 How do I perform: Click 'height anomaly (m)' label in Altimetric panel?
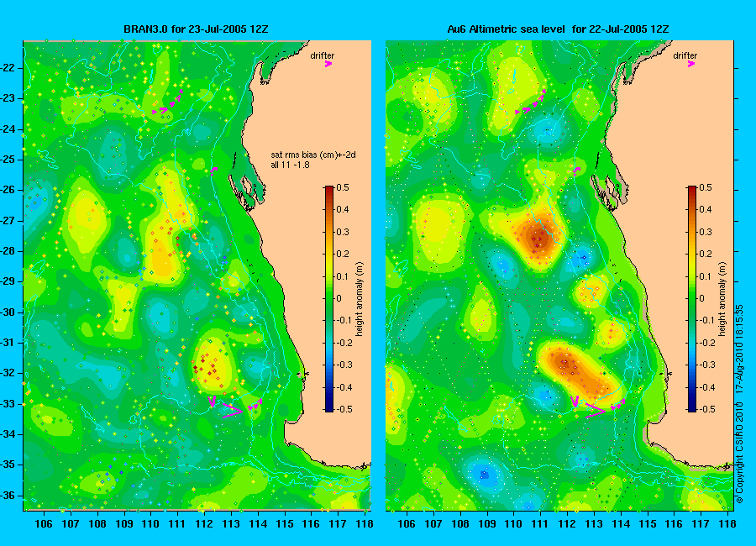722,299
